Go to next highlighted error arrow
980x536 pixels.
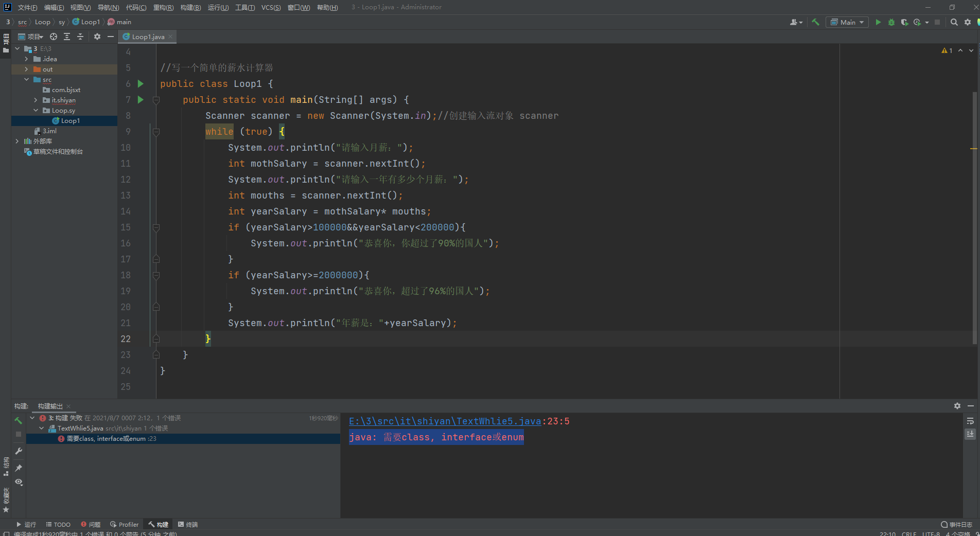point(971,50)
